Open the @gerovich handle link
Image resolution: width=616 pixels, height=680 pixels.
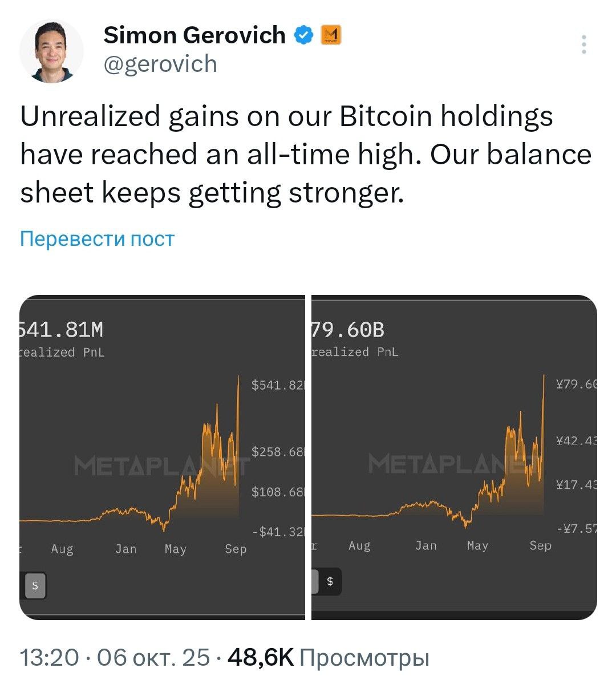[x=160, y=64]
